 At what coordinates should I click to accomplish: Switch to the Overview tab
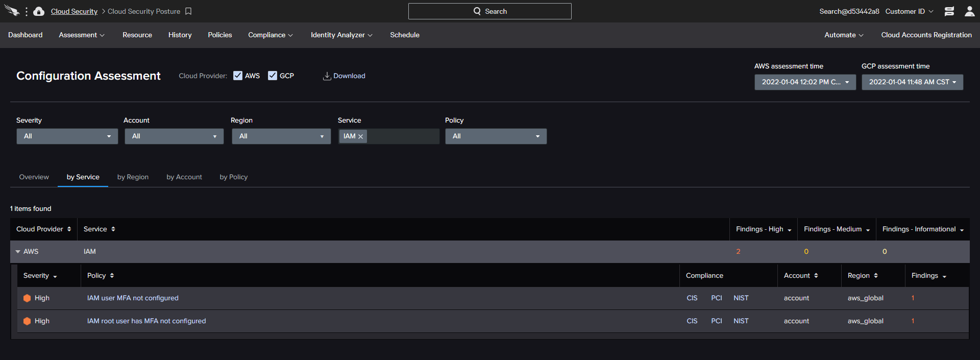point(34,177)
